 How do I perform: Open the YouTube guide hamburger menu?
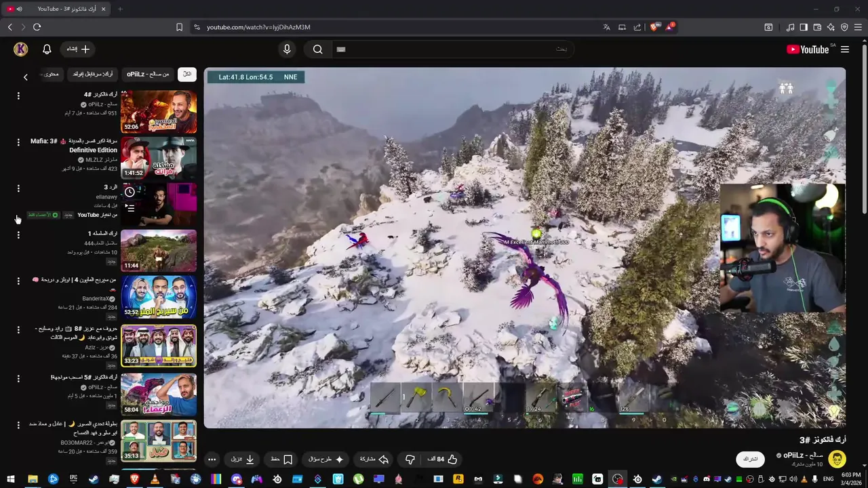[x=845, y=49]
